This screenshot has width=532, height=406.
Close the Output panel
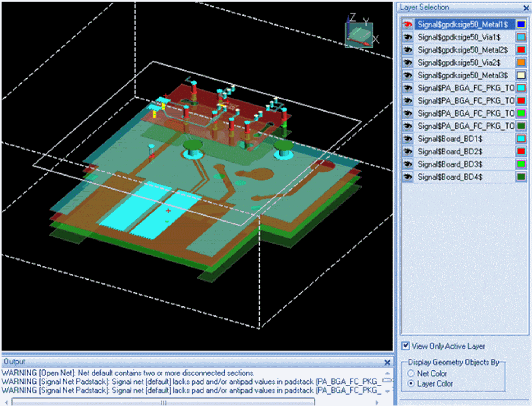pyautogui.click(x=387, y=362)
